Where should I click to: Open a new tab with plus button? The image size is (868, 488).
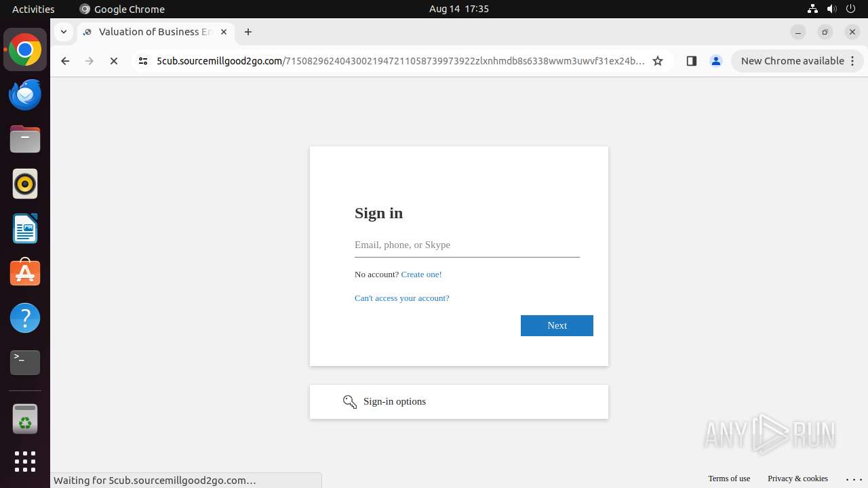(248, 32)
